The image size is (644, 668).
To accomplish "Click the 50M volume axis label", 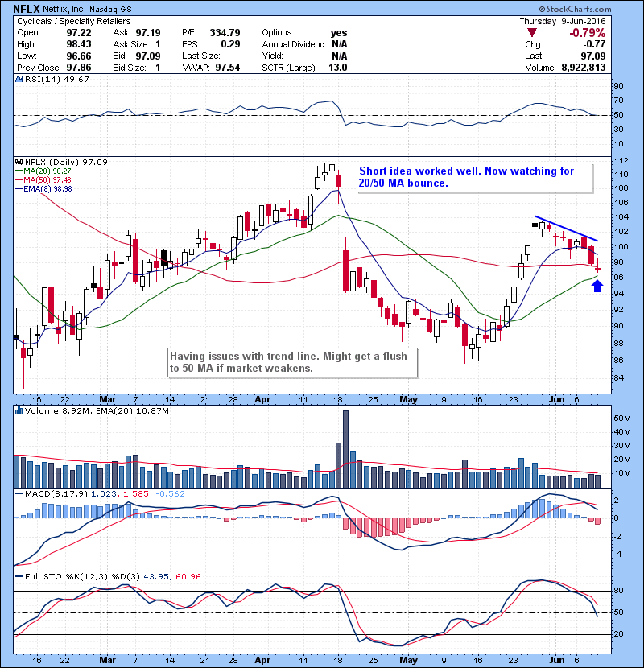I will (x=621, y=419).
